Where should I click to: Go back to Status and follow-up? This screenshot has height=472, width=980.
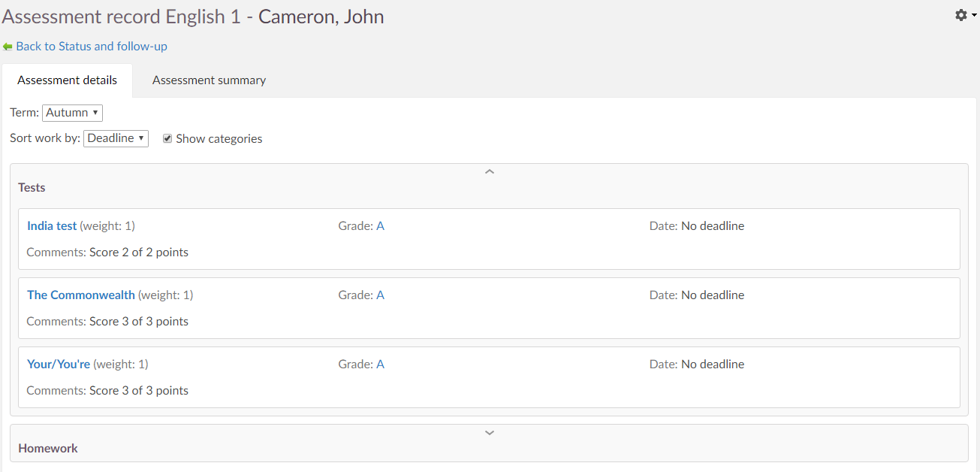click(91, 47)
